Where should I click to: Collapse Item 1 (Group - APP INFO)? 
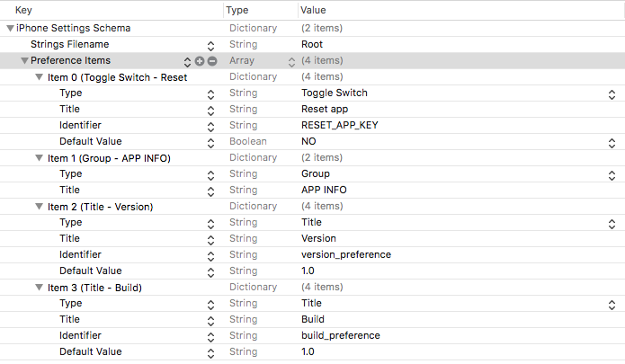click(39, 158)
